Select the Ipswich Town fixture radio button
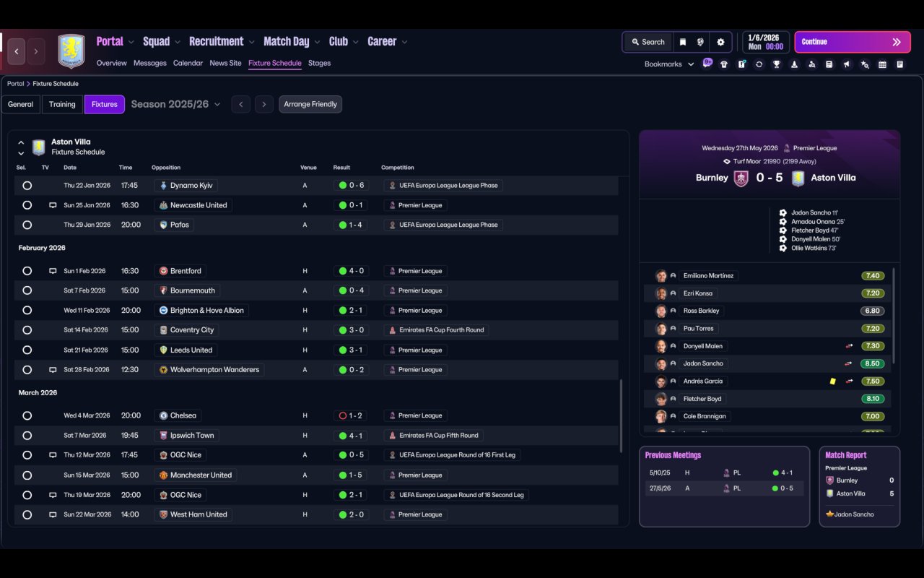Image resolution: width=924 pixels, height=578 pixels. 27,436
